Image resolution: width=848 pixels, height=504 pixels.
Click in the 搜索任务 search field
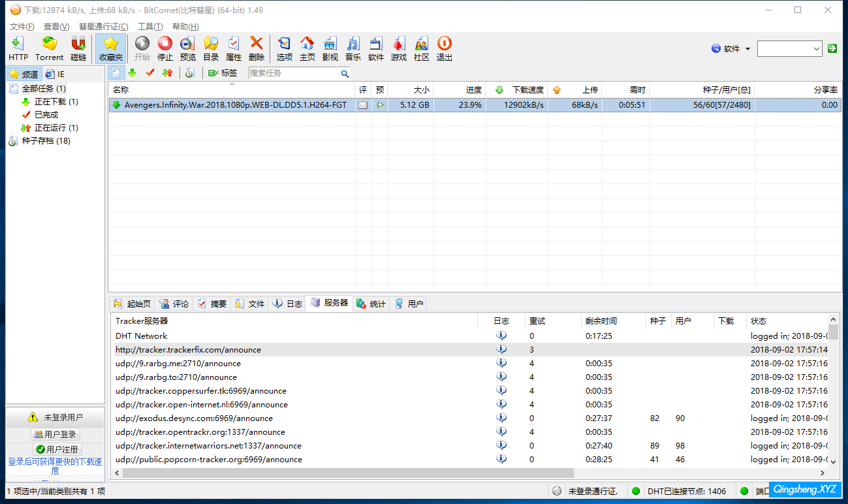coord(294,73)
